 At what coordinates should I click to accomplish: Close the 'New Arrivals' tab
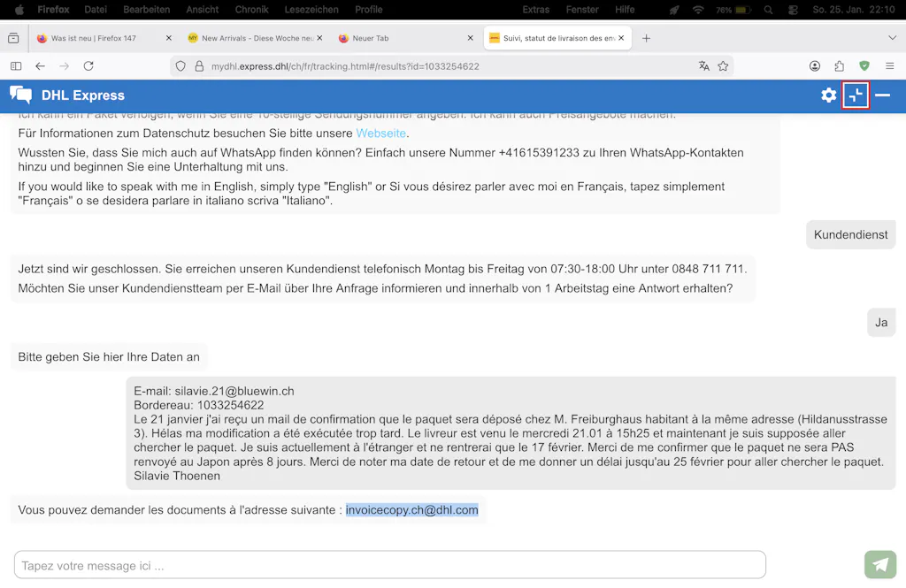pyautogui.click(x=319, y=38)
